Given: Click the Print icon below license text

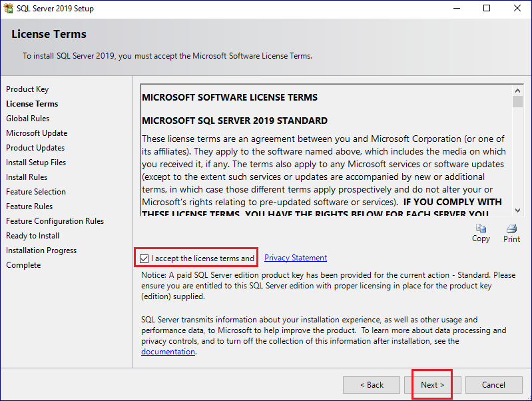Looking at the screenshot, I should 511,228.
